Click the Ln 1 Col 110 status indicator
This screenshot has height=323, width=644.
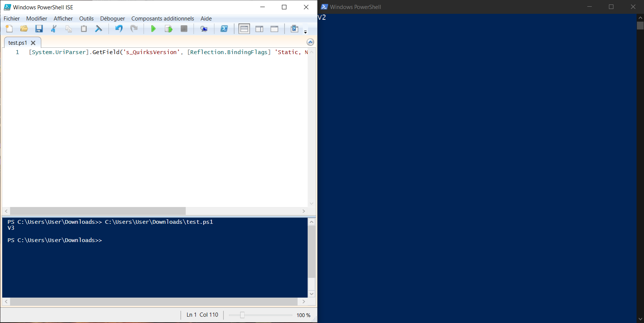[x=202, y=315]
